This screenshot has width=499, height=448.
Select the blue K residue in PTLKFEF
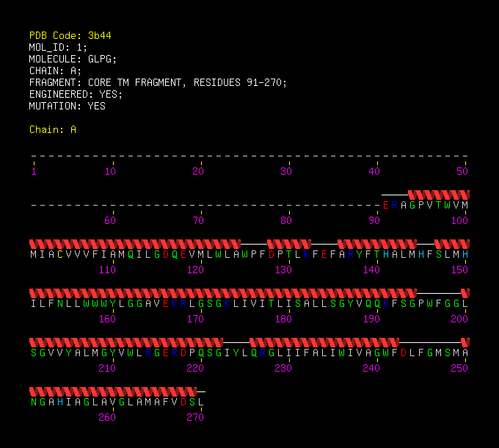tap(307, 254)
